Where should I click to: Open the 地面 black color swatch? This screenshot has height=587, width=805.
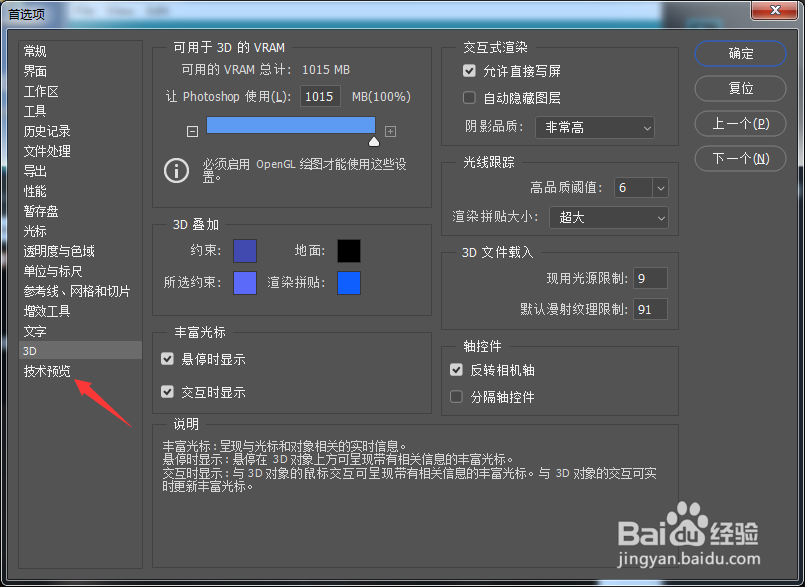(x=349, y=251)
